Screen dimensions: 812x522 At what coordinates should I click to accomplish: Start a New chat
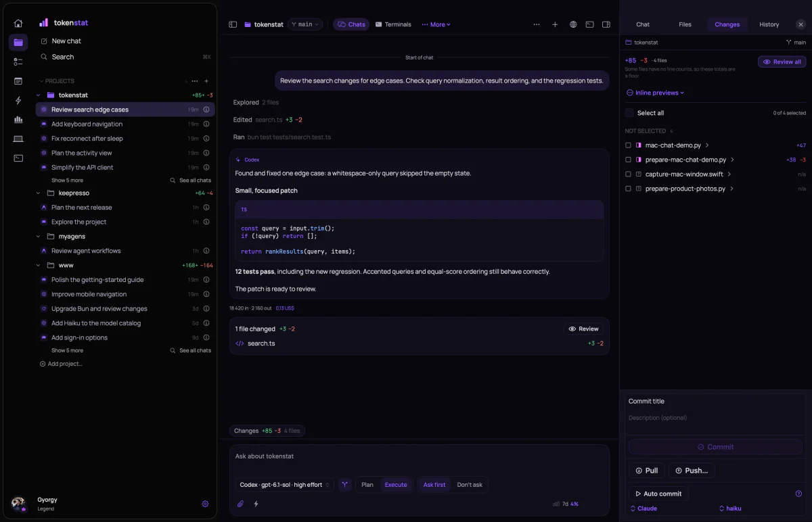pyautogui.click(x=66, y=41)
